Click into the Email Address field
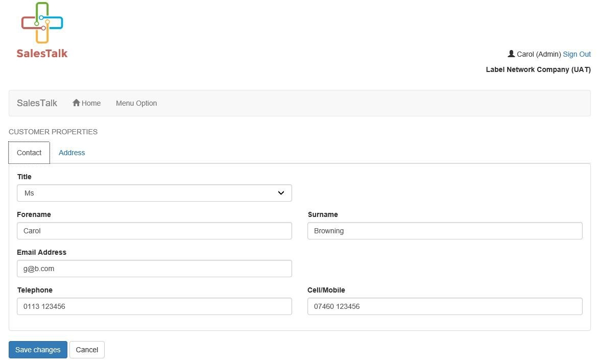Image resolution: width=598 pixels, height=364 pixels. [x=154, y=269]
